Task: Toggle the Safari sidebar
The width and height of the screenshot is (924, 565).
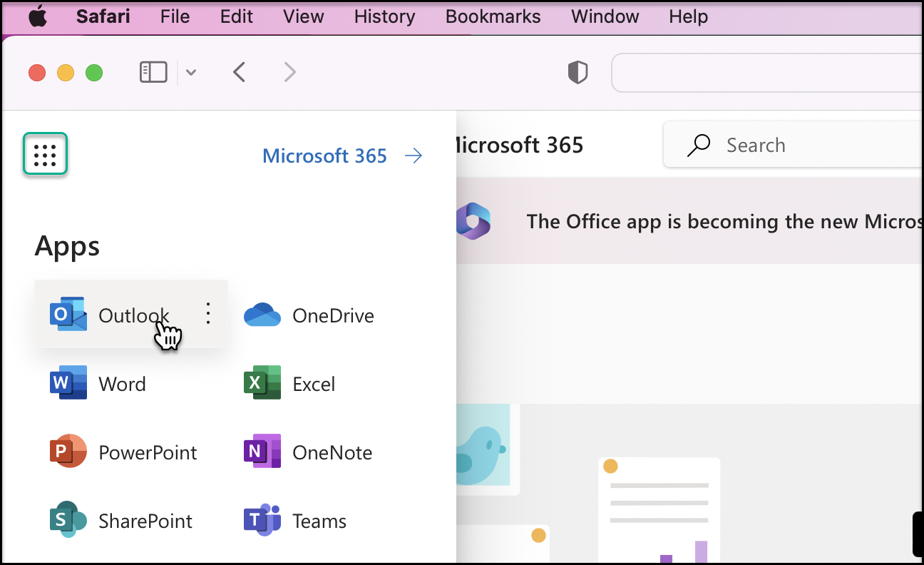Action: [153, 72]
